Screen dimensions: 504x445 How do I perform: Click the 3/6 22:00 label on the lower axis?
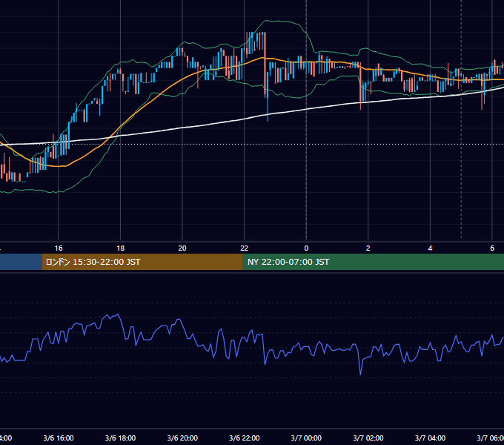(x=245, y=438)
